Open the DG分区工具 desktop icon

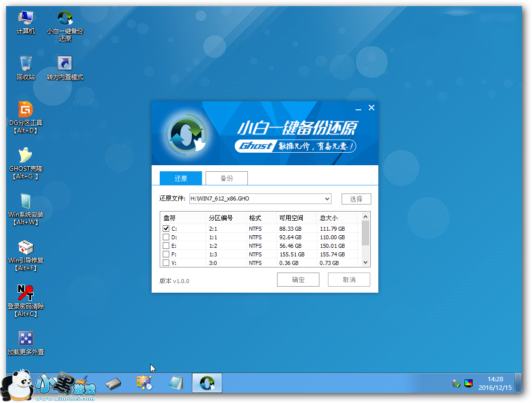[x=26, y=109]
